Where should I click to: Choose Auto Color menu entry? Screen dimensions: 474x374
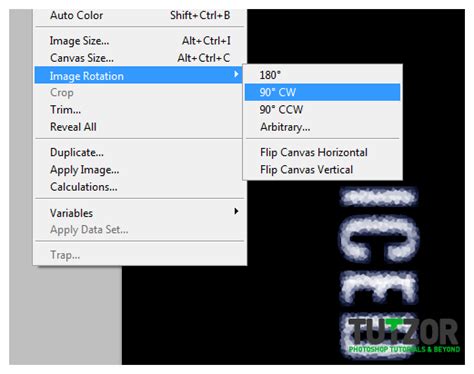(x=140, y=15)
